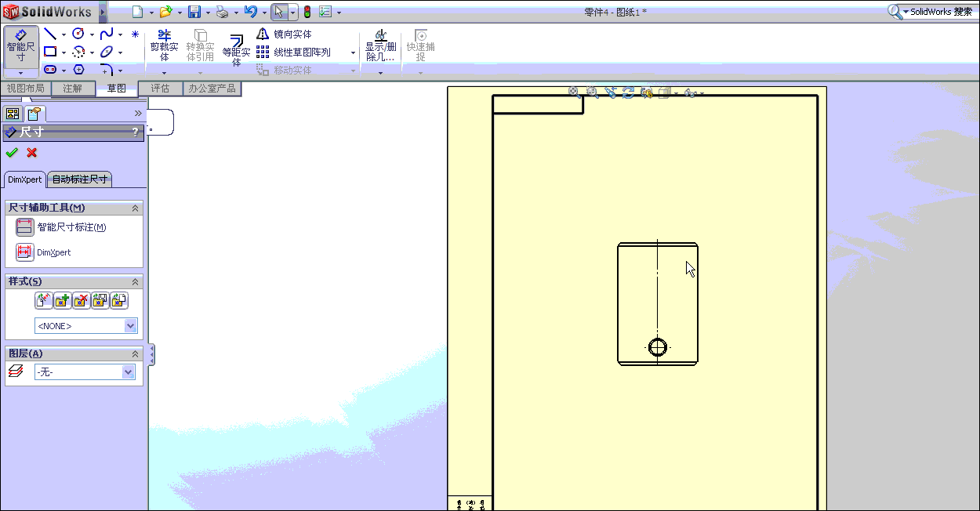
Task: Click Mirror Entities (镜向实体)
Action: point(284,34)
